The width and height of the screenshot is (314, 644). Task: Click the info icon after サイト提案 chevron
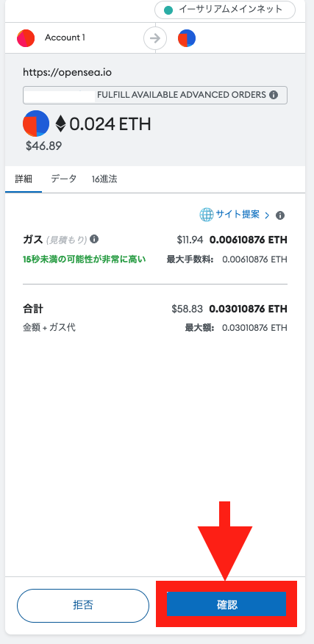[x=280, y=215]
